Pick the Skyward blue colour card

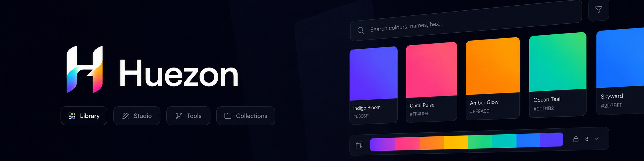(620, 71)
